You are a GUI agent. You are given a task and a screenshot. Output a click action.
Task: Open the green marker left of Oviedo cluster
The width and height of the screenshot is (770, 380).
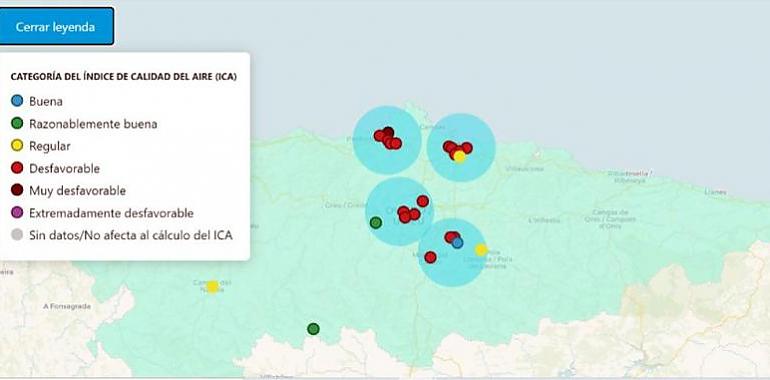(376, 223)
